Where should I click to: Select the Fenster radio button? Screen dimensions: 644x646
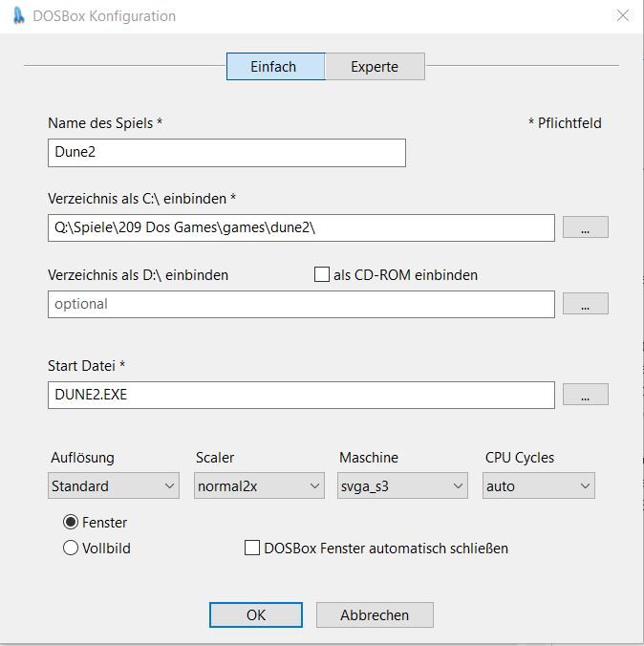pos(71,523)
